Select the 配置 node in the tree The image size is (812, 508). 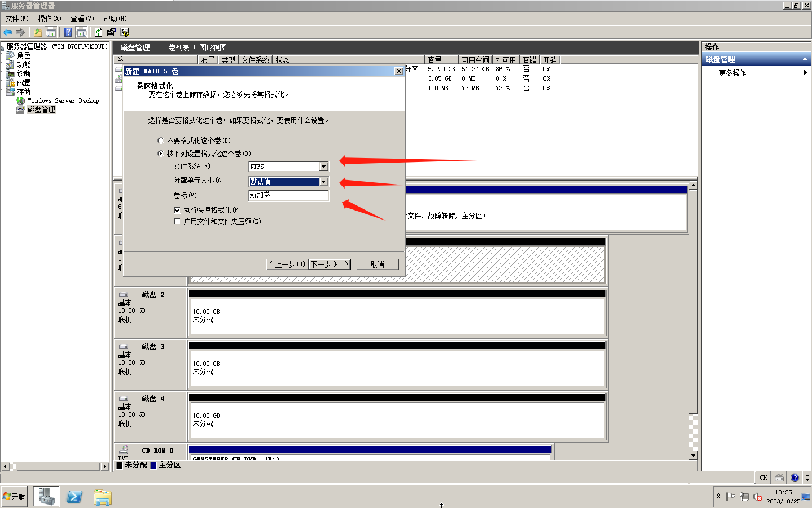coord(24,82)
